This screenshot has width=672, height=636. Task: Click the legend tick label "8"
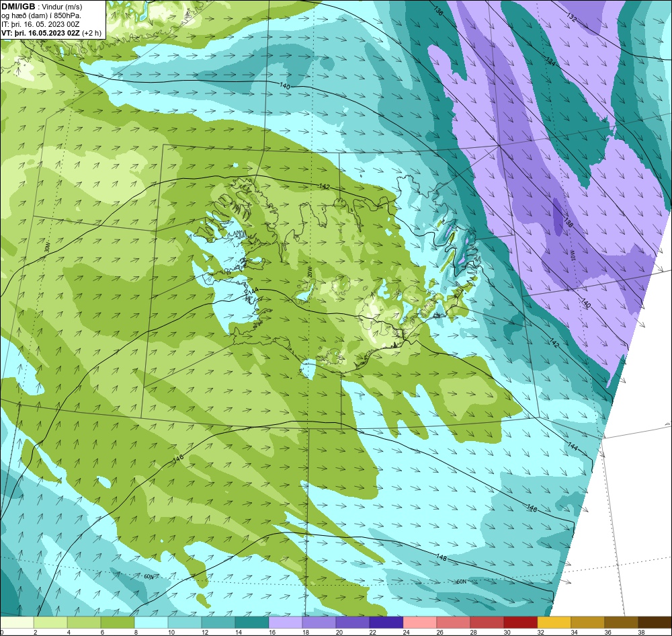(136, 632)
